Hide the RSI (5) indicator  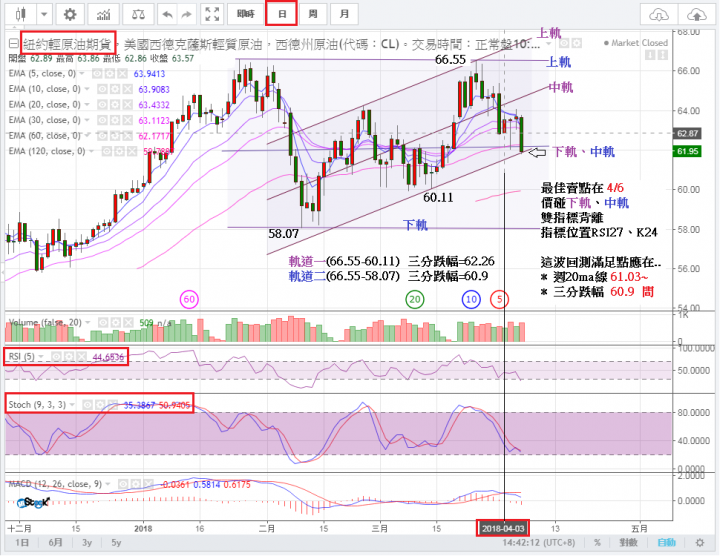56,357
